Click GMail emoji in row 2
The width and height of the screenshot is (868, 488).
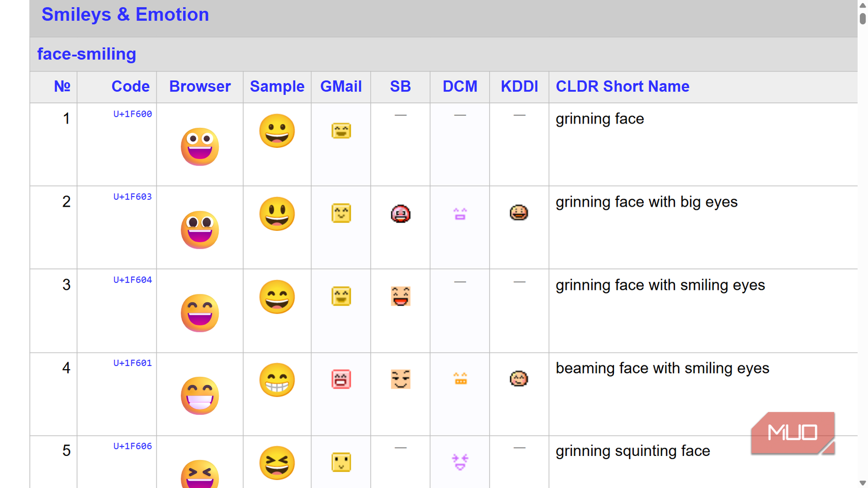pos(341,213)
